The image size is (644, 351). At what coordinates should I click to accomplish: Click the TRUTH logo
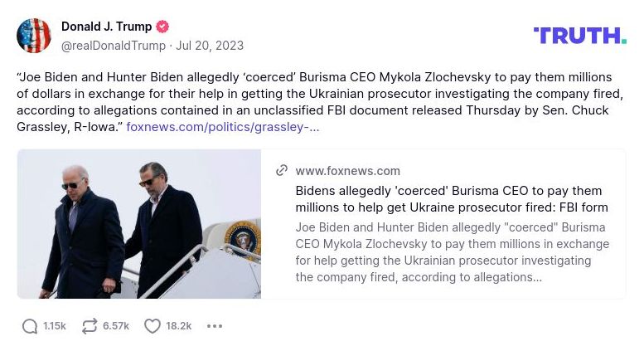(579, 35)
